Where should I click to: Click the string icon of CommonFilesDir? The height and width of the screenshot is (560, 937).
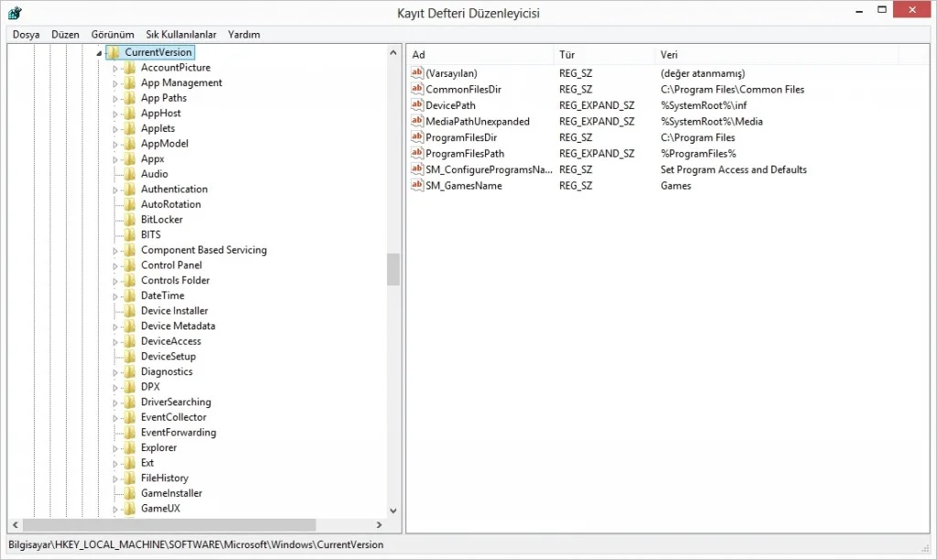(x=417, y=89)
